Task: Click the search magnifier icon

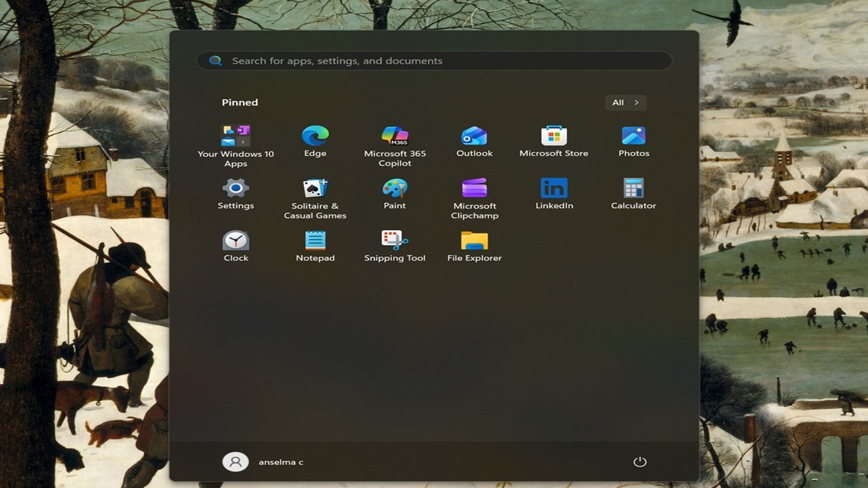Action: 215,61
